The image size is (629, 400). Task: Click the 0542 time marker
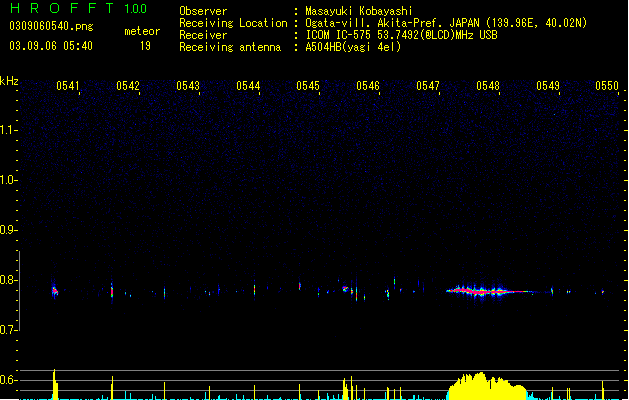128,86
